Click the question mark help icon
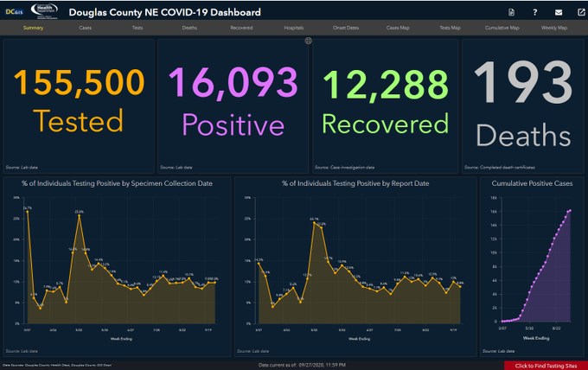This screenshot has height=370, width=588. 534,12
